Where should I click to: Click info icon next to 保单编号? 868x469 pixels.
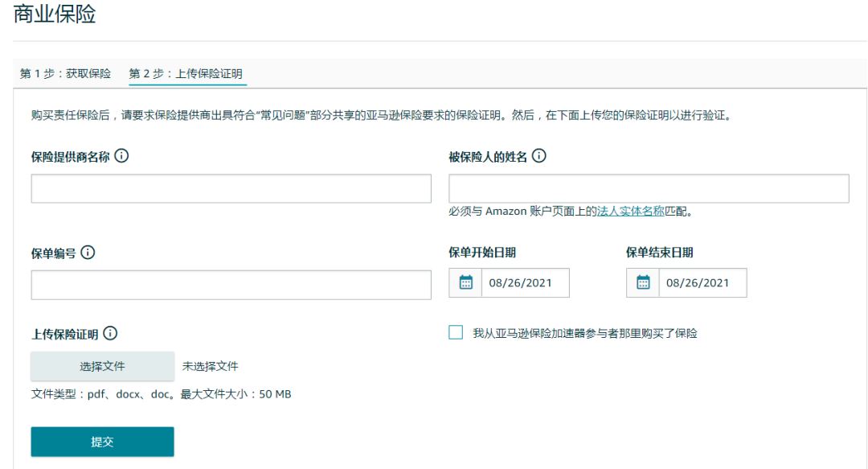[88, 253]
